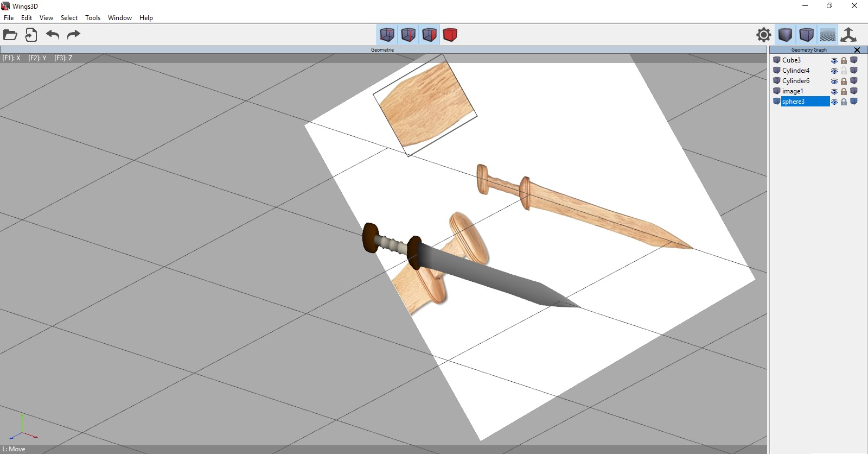
Task: Toggle the ground plane grid icon
Action: (x=827, y=35)
